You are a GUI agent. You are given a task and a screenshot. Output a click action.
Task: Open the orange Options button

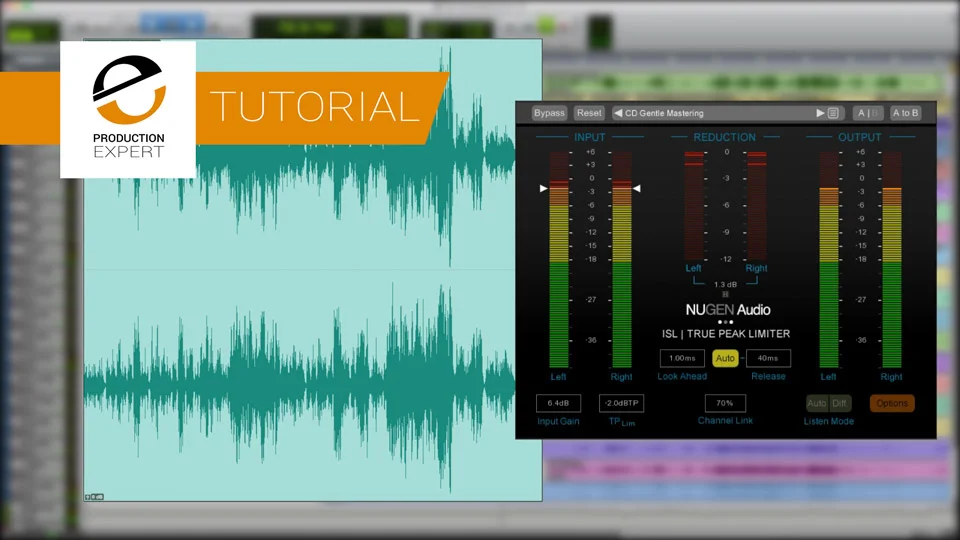point(892,403)
